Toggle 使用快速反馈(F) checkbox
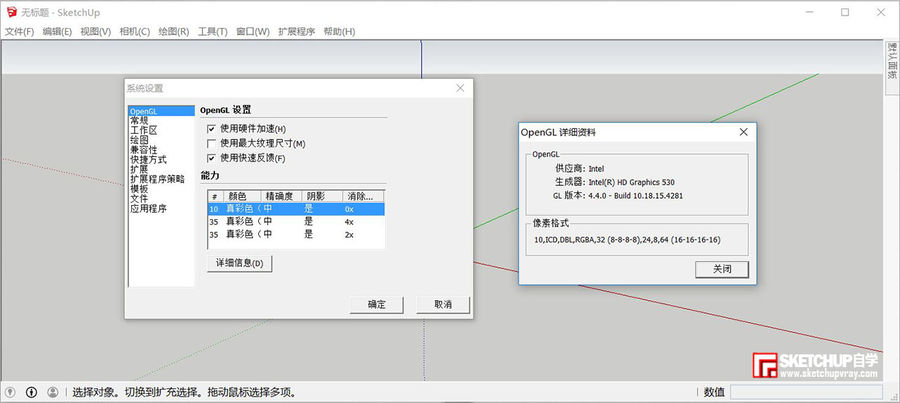 [x=211, y=158]
